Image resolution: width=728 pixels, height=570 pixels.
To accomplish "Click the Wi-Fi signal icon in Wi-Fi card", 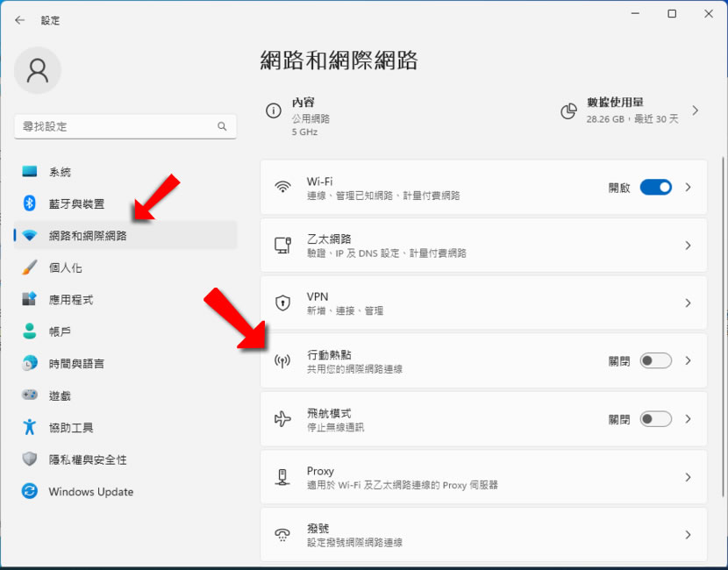I will click(x=282, y=187).
